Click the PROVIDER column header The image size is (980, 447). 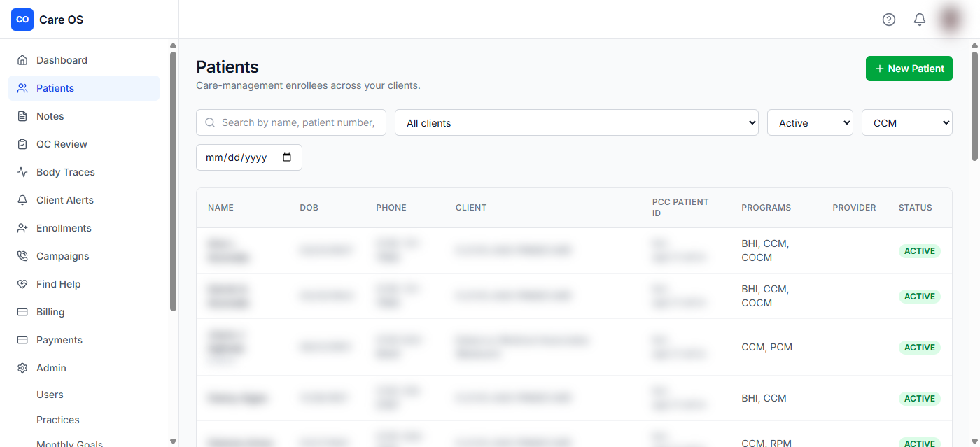click(x=854, y=208)
